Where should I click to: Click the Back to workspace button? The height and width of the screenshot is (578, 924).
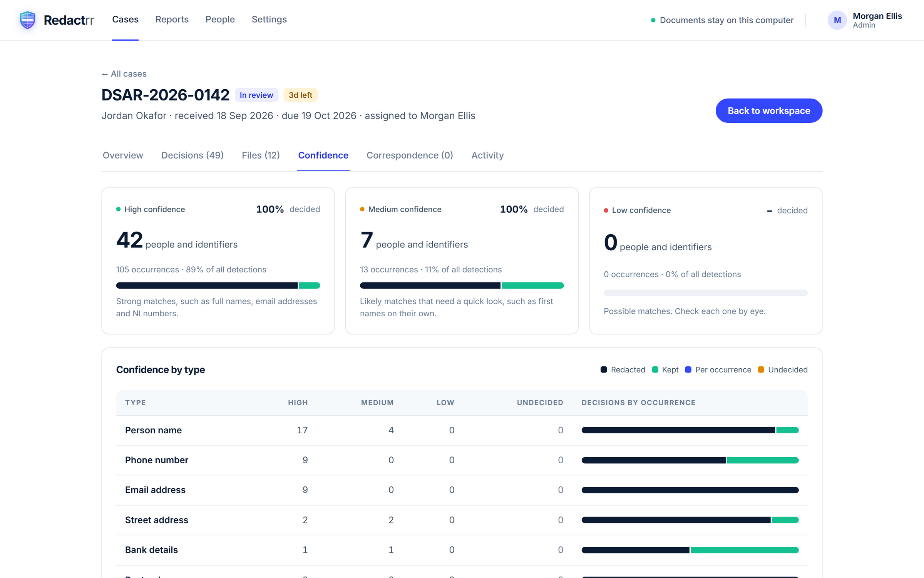coord(769,111)
